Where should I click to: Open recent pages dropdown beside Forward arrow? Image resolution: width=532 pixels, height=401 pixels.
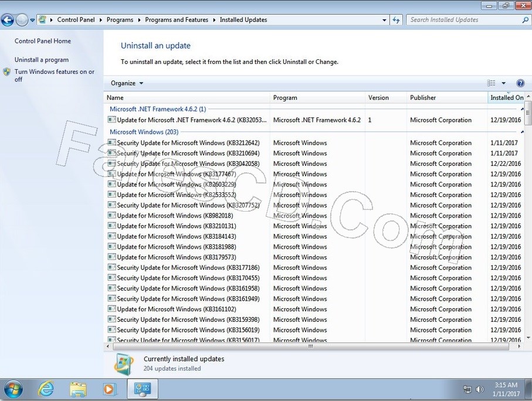coord(32,20)
